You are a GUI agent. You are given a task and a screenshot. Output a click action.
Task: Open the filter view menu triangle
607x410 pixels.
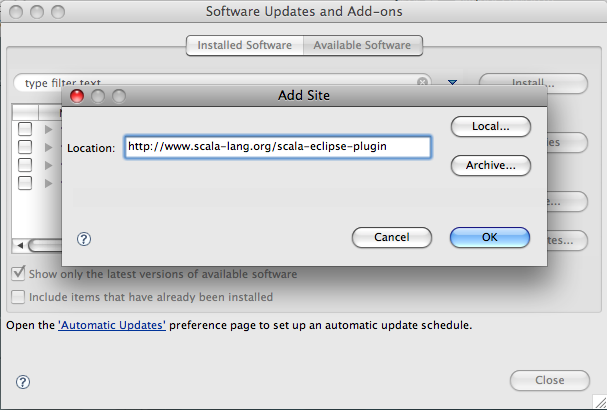(452, 83)
